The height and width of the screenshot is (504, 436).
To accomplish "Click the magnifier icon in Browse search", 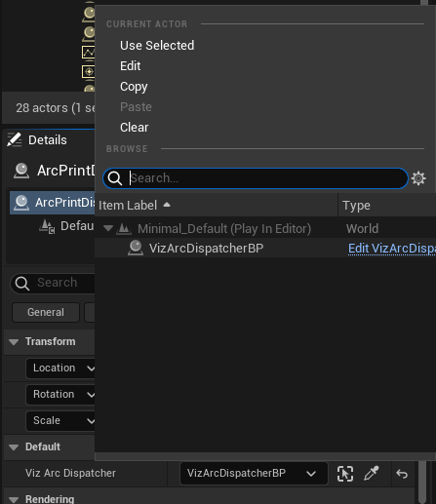I will (115, 178).
